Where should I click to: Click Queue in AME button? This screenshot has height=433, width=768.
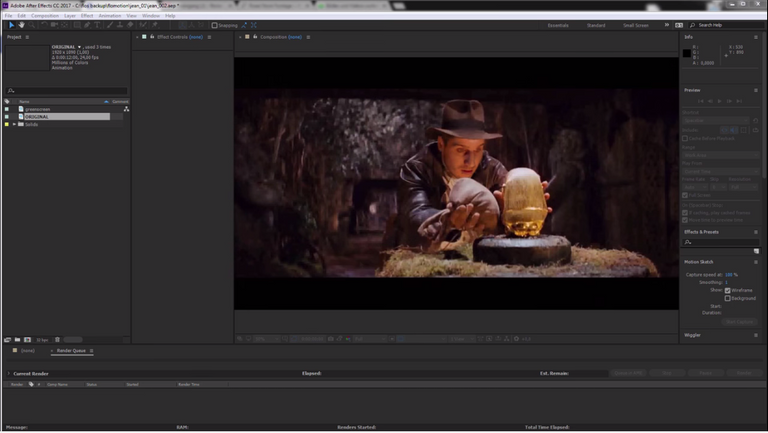tap(628, 373)
